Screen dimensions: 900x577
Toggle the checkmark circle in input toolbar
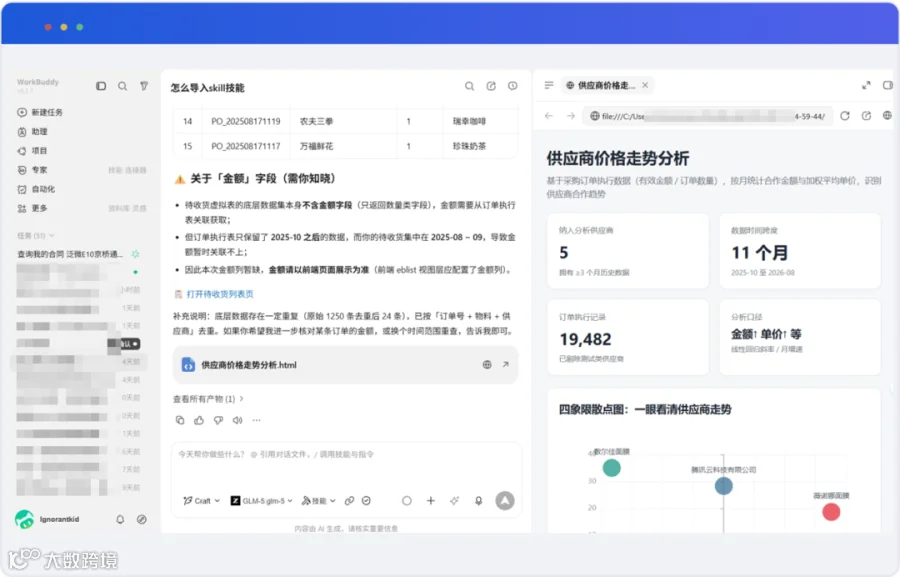[366, 501]
